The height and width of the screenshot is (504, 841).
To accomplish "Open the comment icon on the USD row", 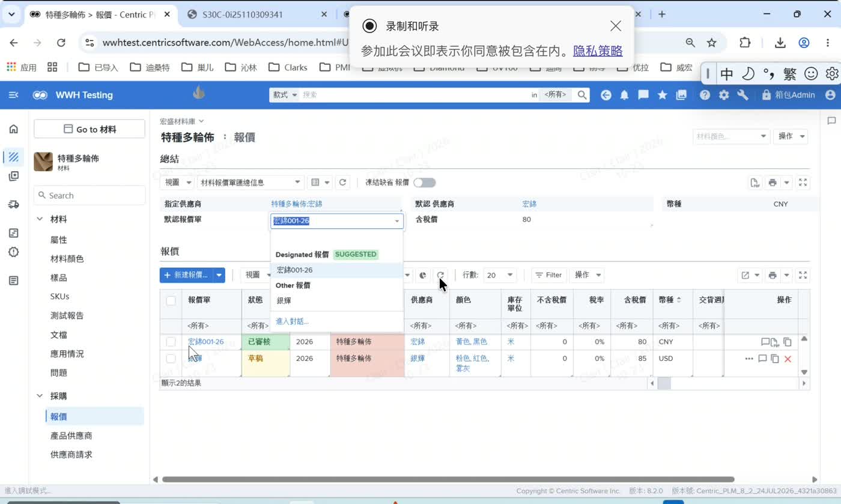I will [762, 359].
